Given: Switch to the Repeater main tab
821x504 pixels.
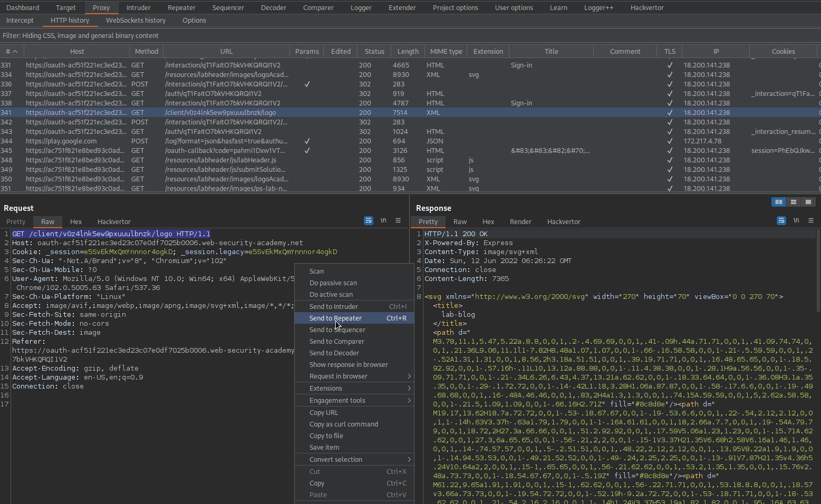Looking at the screenshot, I should pyautogui.click(x=181, y=8).
